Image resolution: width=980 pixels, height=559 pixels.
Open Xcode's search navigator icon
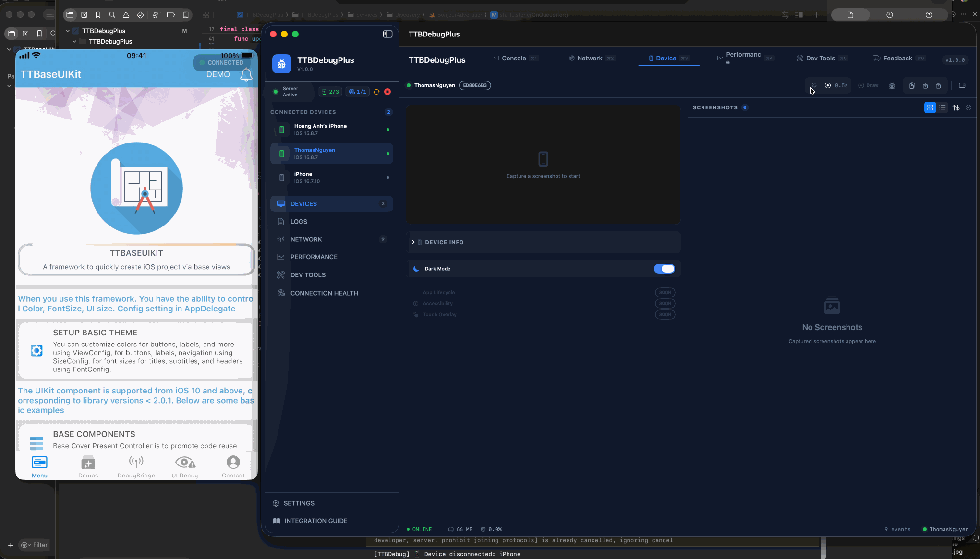point(112,15)
